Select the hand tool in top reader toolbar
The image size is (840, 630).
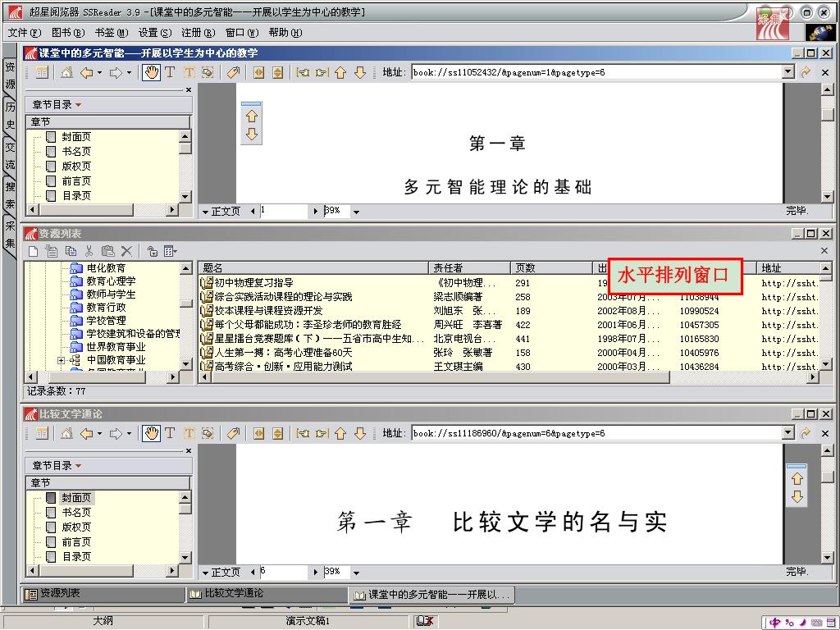[151, 72]
